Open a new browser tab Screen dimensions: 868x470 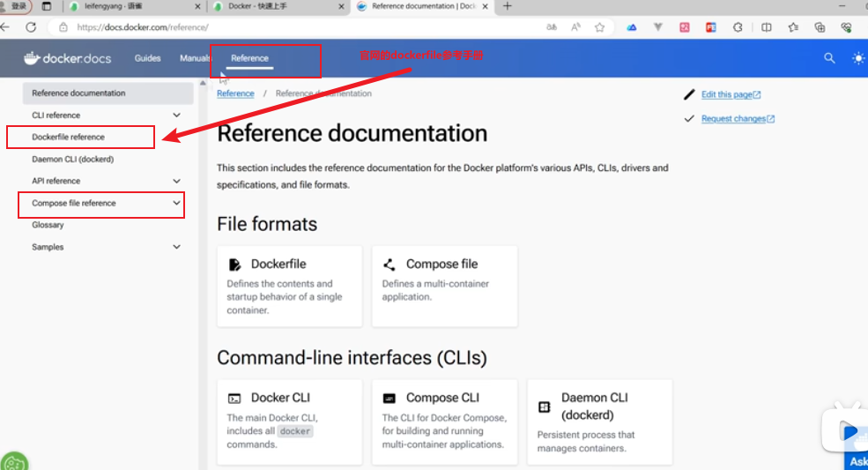(507, 6)
